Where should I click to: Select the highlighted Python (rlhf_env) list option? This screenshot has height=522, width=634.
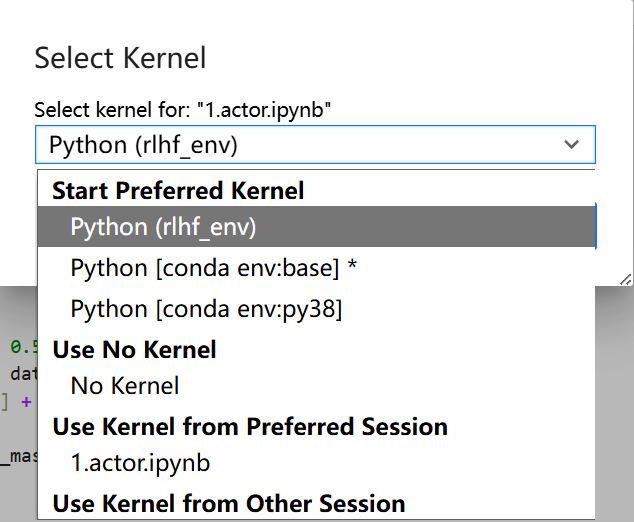tap(163, 227)
